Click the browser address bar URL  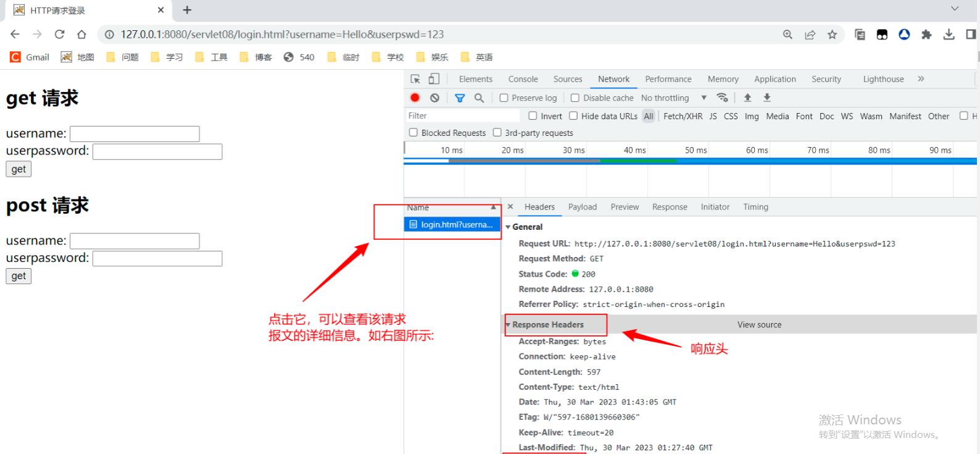tap(282, 35)
